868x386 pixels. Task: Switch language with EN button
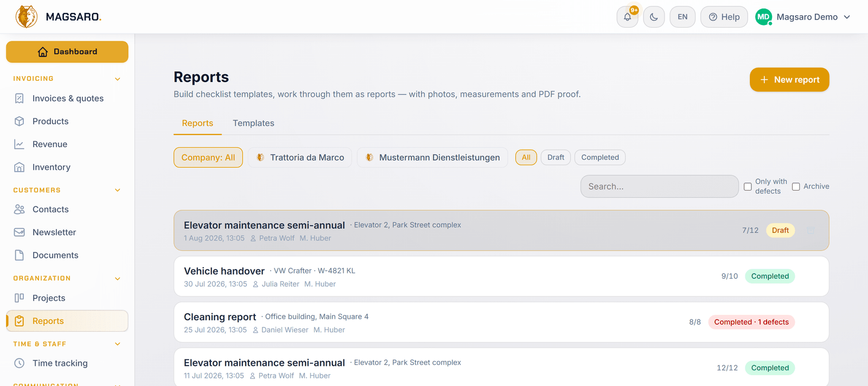click(x=682, y=17)
